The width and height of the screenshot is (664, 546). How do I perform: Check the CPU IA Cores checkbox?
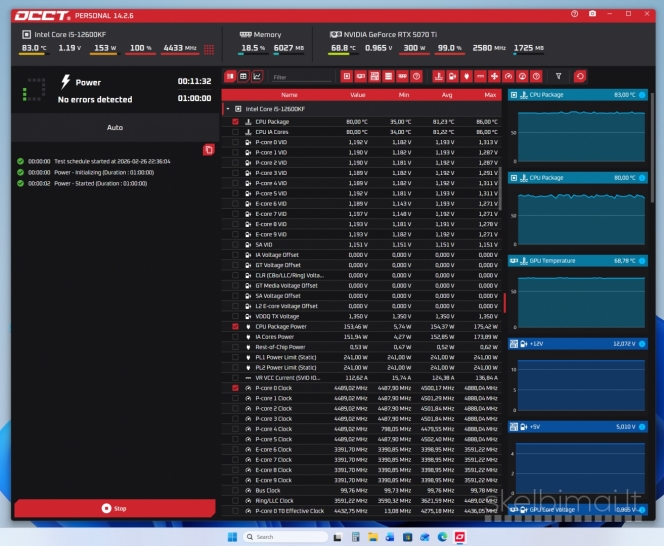(235, 132)
